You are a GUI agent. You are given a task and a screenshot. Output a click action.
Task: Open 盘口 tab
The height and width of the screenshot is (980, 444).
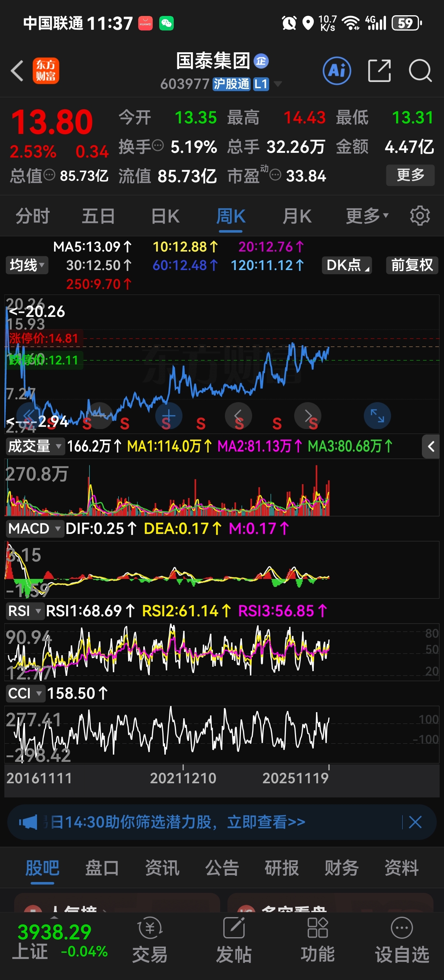pyautogui.click(x=102, y=868)
